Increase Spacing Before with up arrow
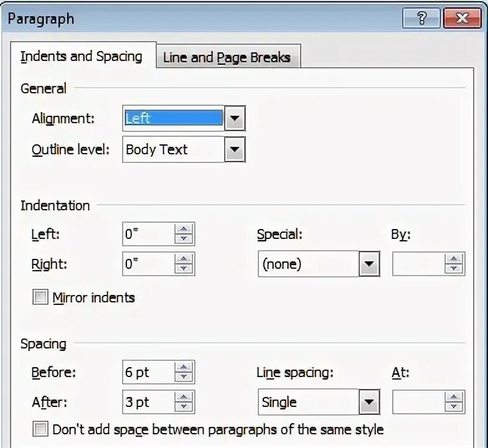 pyautogui.click(x=184, y=367)
